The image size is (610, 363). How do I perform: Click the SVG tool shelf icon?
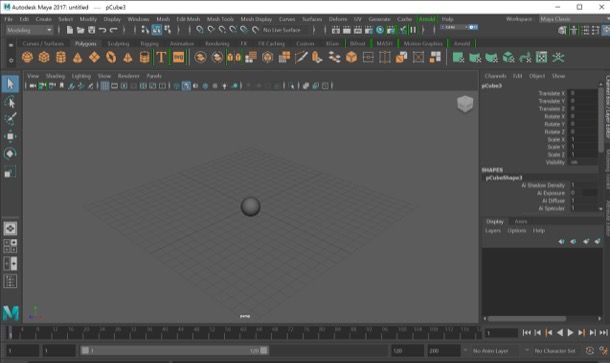coord(178,58)
